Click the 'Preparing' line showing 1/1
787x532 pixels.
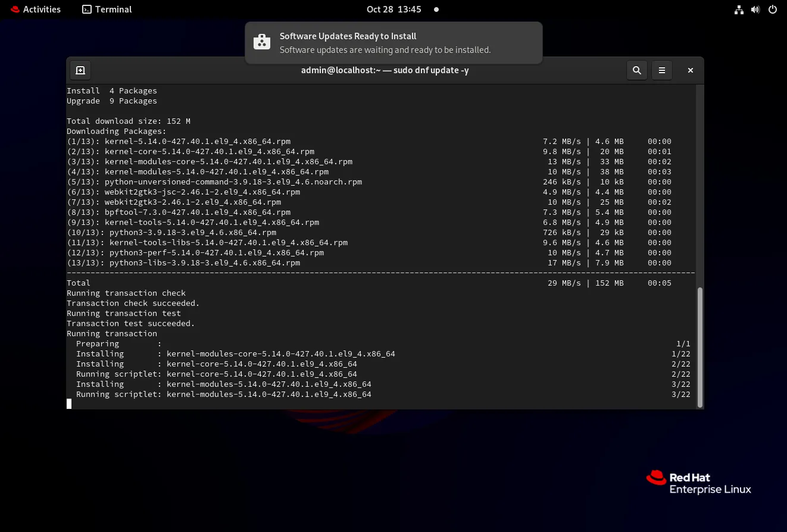(x=383, y=343)
